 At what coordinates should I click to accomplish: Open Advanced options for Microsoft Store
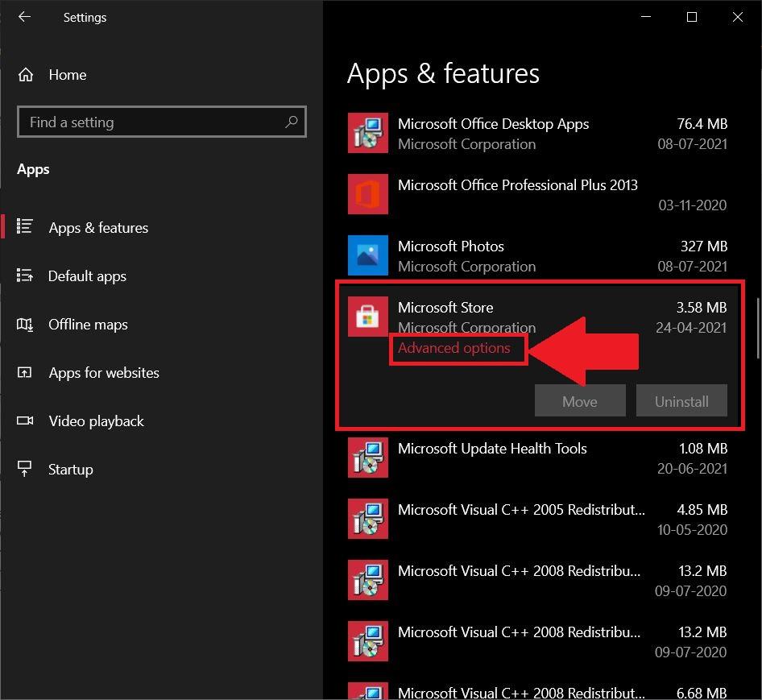tap(453, 348)
